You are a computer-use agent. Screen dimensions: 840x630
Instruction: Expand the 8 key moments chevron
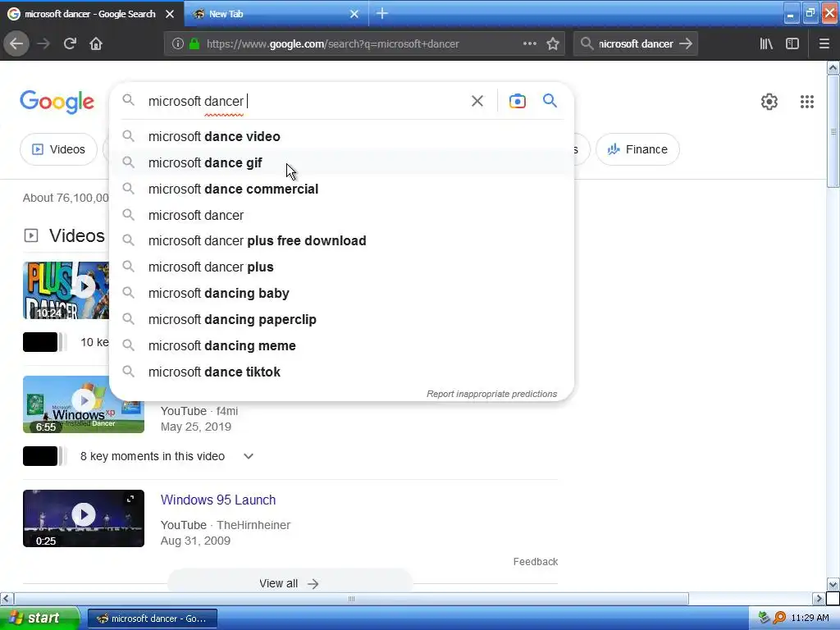click(x=248, y=456)
